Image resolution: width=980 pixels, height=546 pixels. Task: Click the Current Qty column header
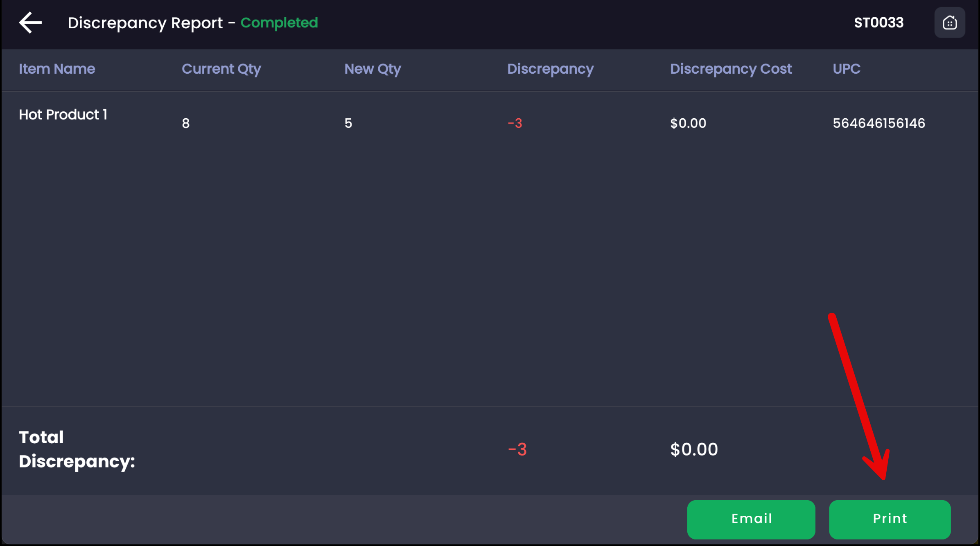221,69
